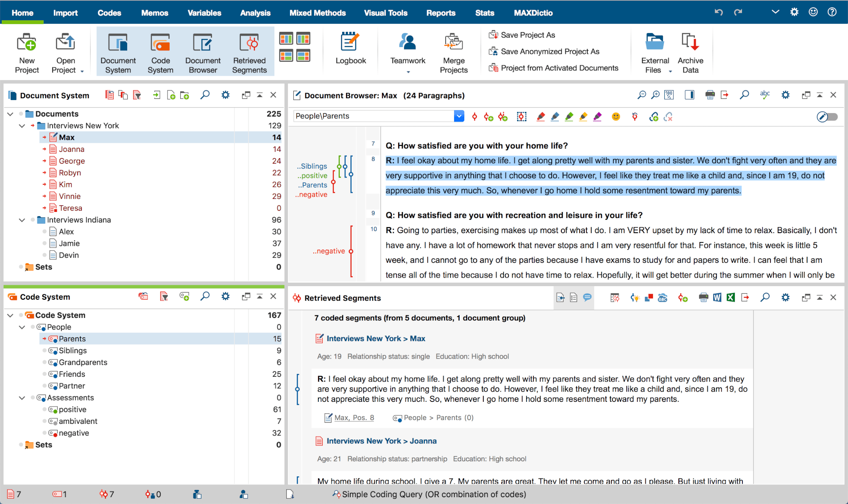This screenshot has height=504, width=848.
Task: Click Save Project As
Action: 522,35
